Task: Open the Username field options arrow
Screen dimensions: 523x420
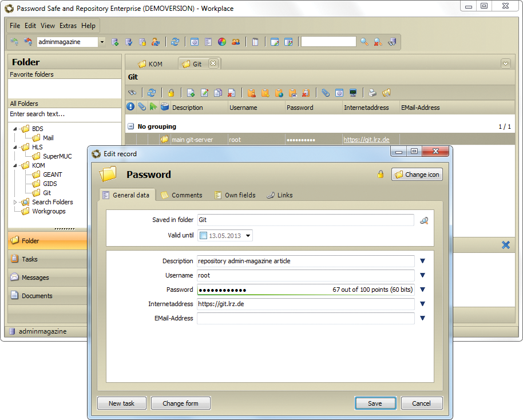Action: coord(422,275)
